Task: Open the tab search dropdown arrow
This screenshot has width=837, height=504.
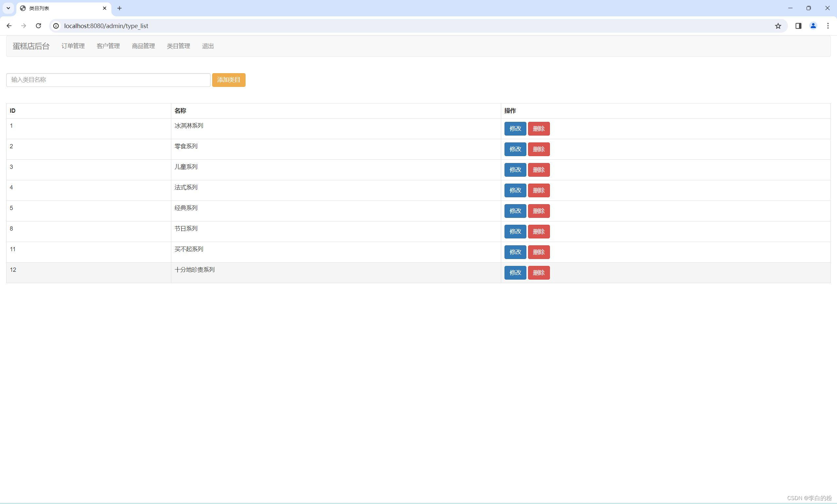Action: click(x=8, y=8)
